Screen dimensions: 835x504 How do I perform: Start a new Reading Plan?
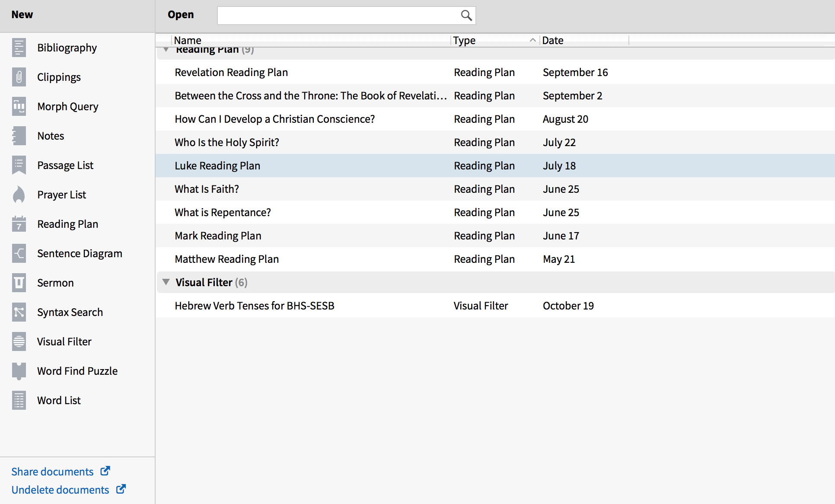[x=67, y=224]
